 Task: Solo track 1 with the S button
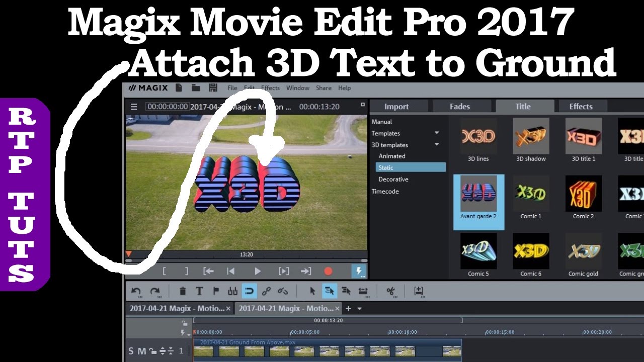131,351
